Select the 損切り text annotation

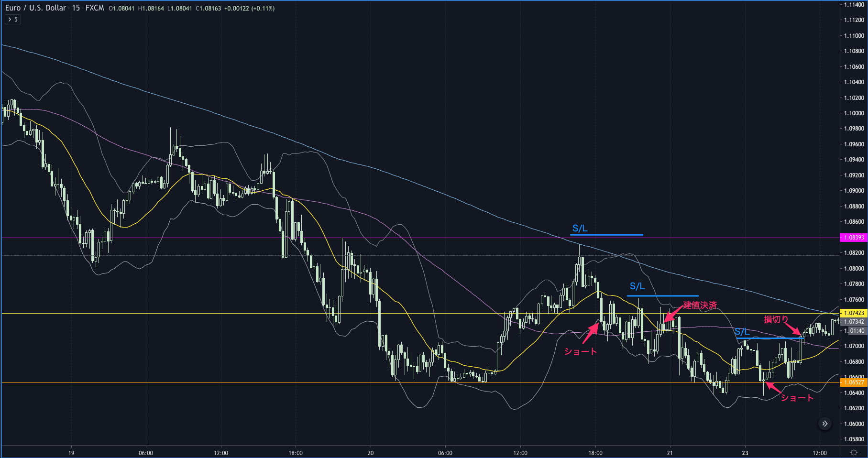(776, 319)
